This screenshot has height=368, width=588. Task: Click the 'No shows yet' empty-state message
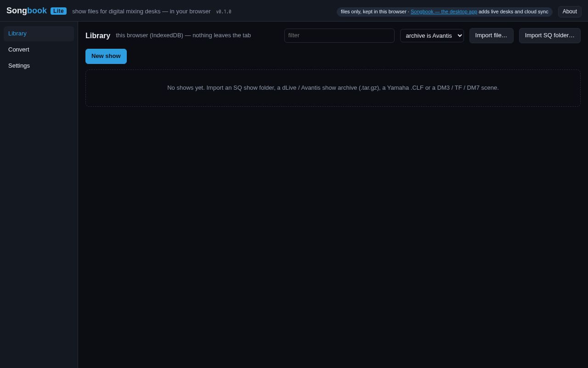(333, 88)
